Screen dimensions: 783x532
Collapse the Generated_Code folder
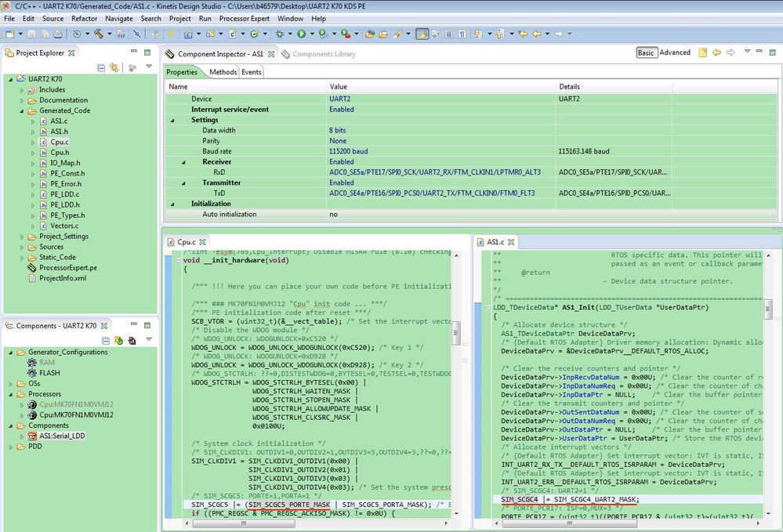point(22,110)
